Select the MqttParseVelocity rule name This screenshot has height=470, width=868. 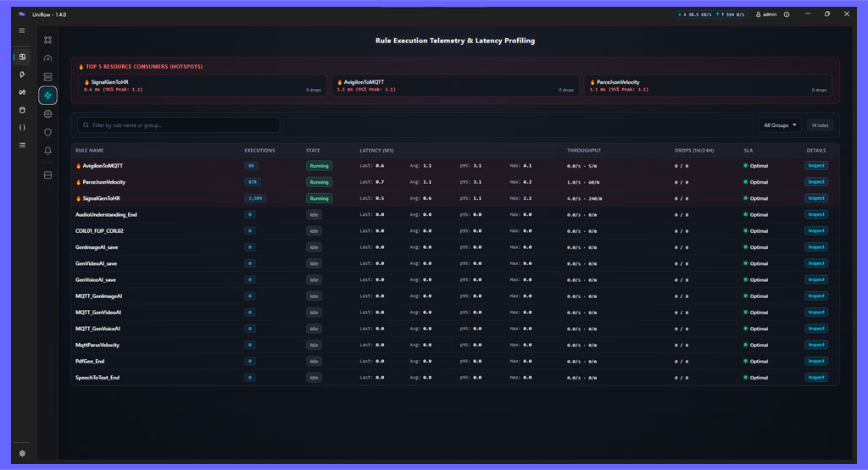[x=97, y=345]
